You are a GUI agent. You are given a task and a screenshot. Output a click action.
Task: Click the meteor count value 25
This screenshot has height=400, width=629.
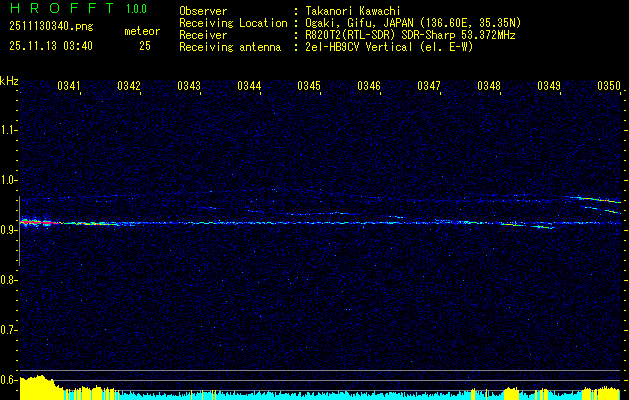tap(145, 46)
